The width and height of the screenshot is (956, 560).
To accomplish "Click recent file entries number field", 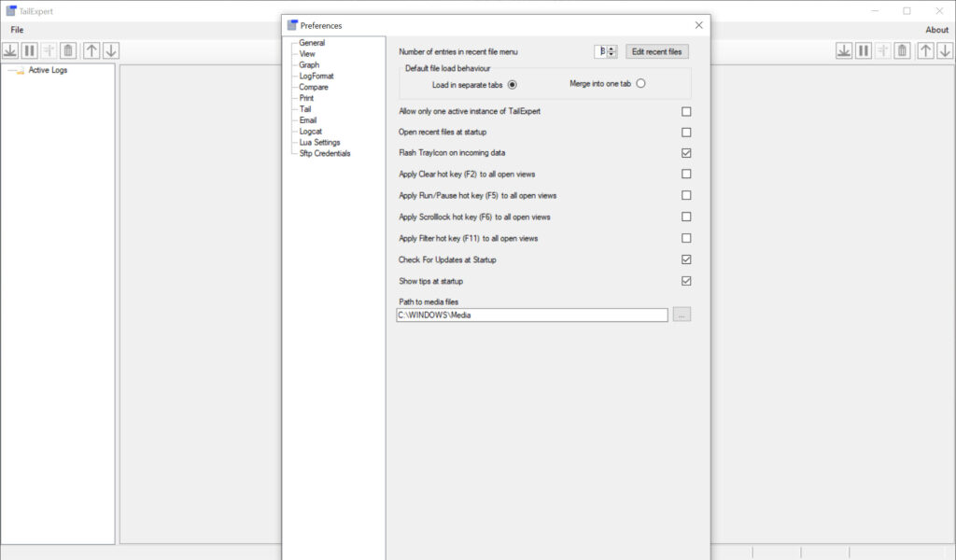I will tap(600, 51).
